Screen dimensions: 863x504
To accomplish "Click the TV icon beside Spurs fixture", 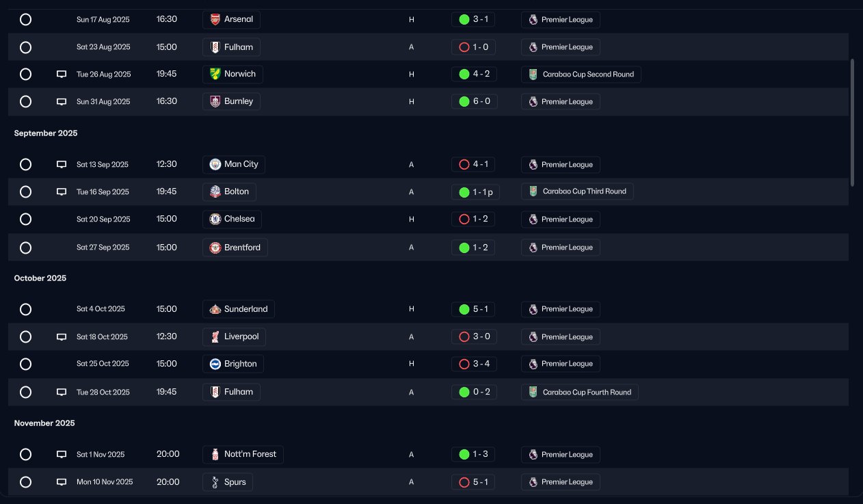I will pyautogui.click(x=62, y=482).
